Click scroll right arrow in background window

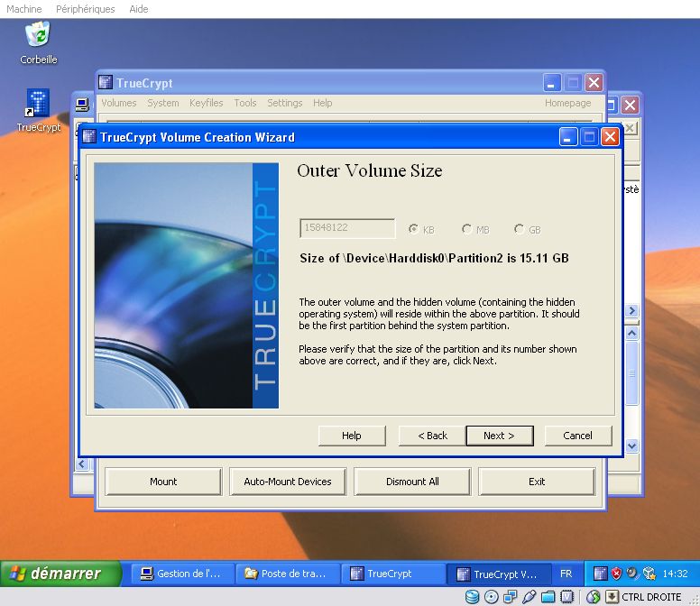631,310
